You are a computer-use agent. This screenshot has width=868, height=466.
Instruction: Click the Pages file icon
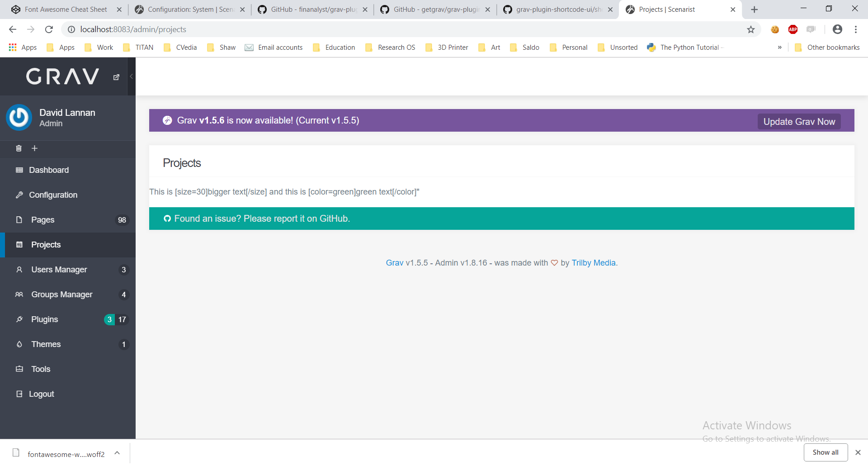coord(19,220)
